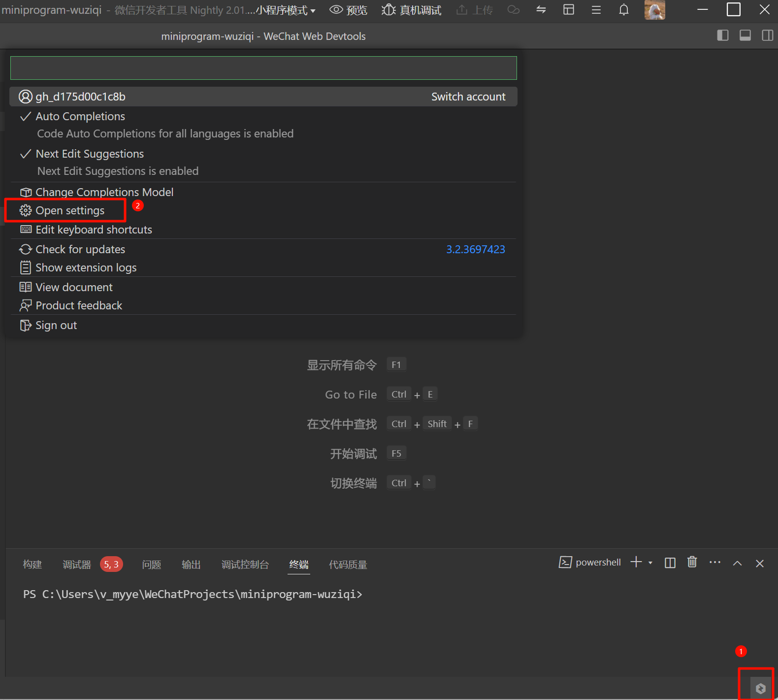Click Switch account button
Screen dimensions: 778x700
pos(468,97)
